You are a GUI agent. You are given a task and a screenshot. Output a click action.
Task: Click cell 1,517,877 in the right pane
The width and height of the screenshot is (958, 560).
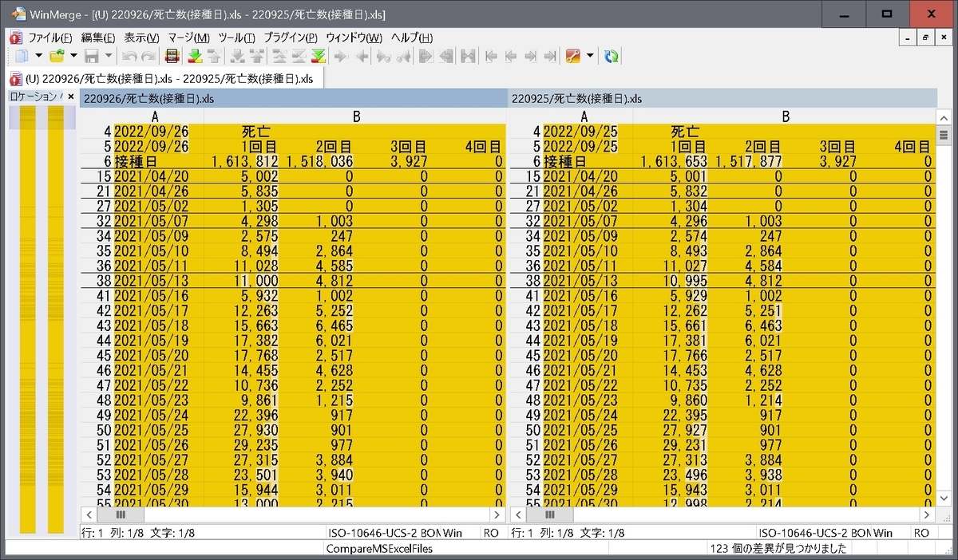(748, 161)
